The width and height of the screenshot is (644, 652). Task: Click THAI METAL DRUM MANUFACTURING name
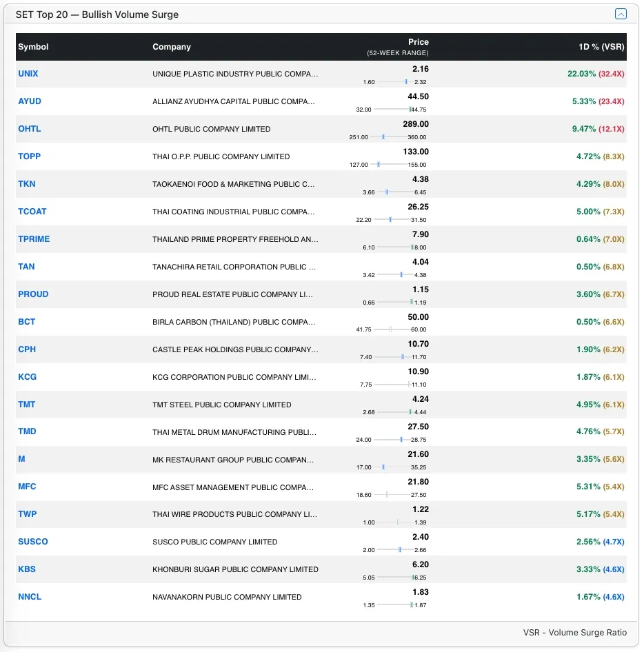point(234,432)
